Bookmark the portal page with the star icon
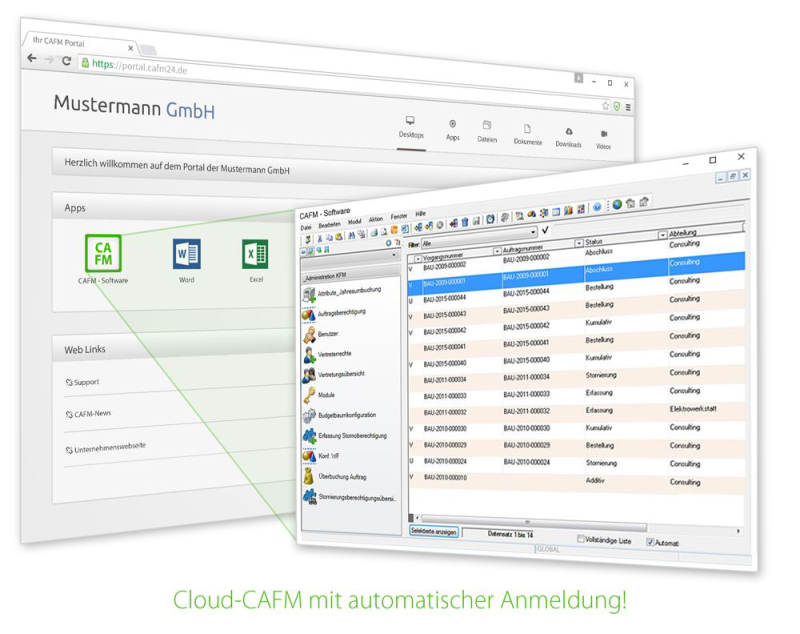 point(605,106)
